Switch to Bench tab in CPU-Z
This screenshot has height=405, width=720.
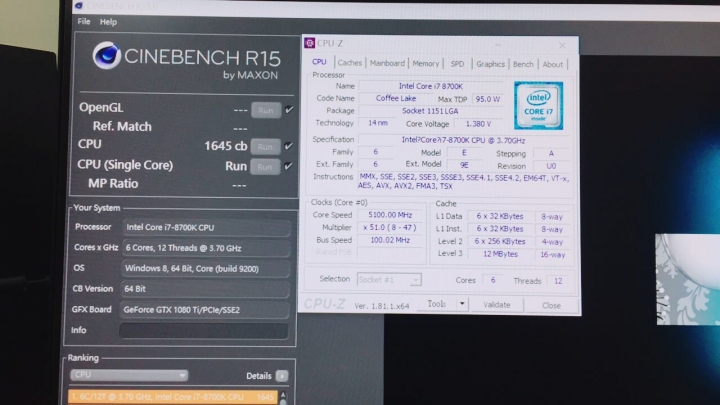pos(523,64)
